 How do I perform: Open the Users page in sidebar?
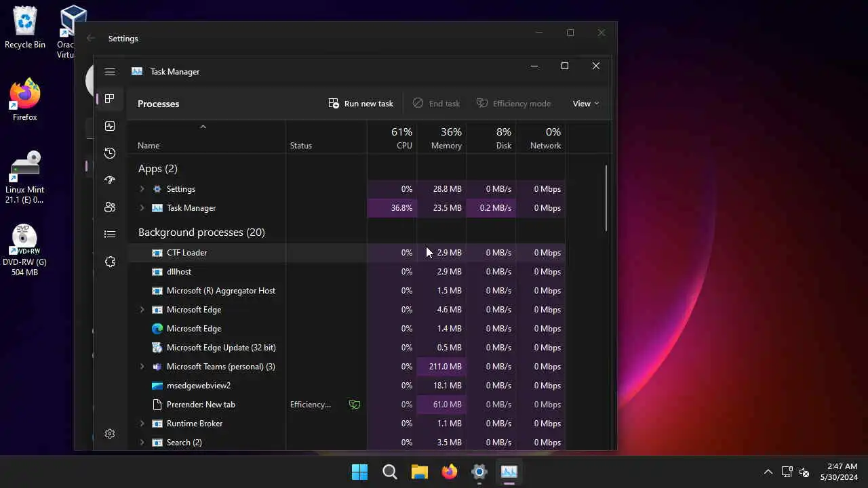[110, 207]
